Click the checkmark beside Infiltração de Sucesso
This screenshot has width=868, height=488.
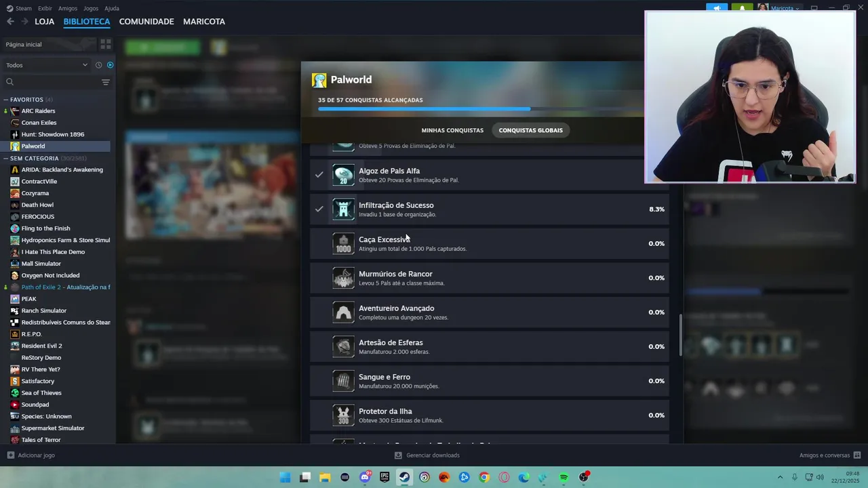pyautogui.click(x=319, y=209)
